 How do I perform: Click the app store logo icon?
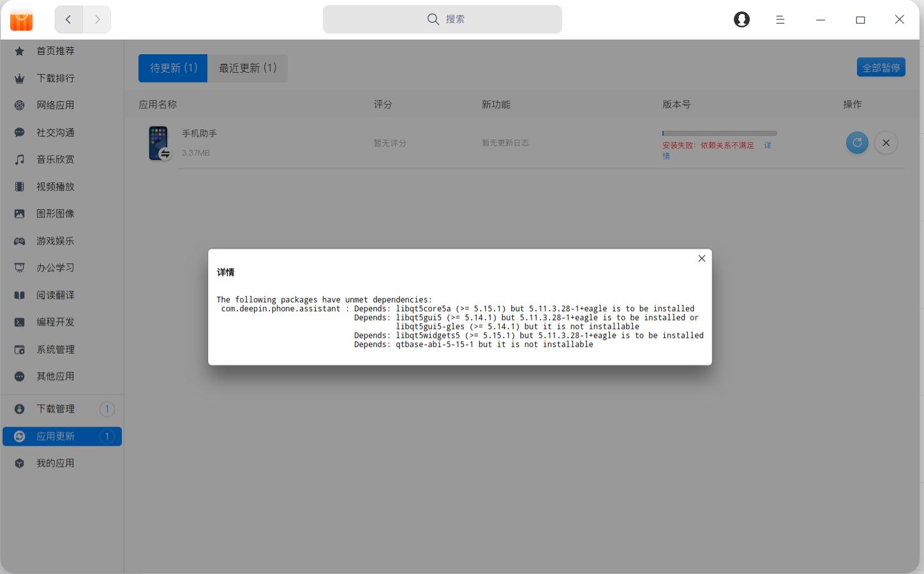coord(21,20)
